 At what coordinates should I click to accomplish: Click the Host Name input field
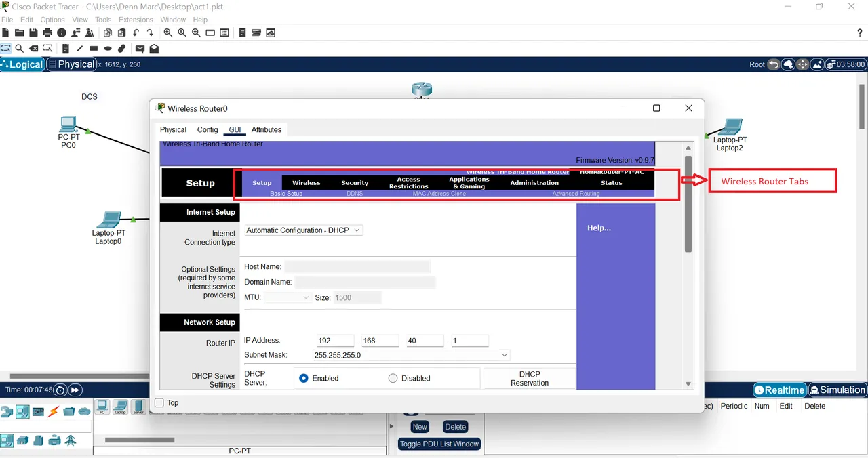click(x=357, y=267)
